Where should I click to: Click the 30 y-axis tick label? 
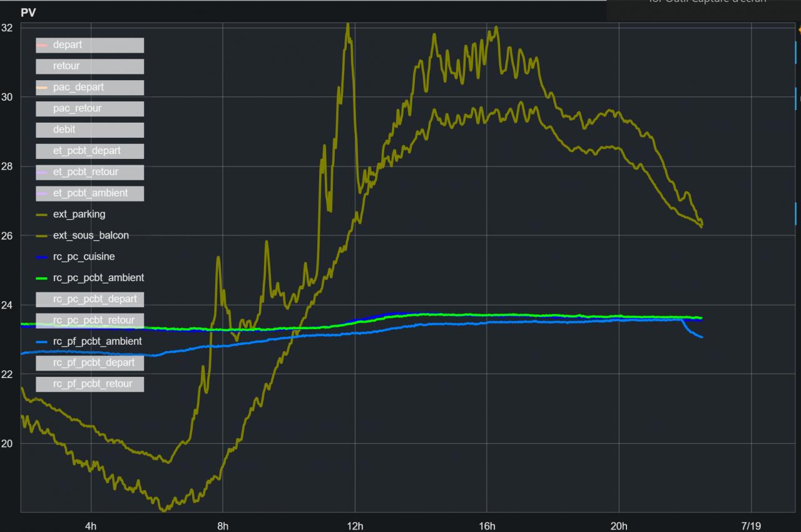pos(8,97)
